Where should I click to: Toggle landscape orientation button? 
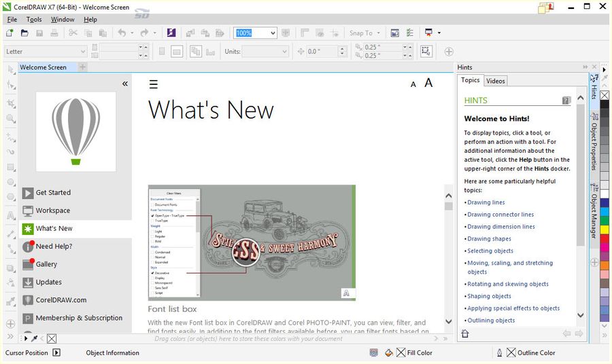pos(177,52)
